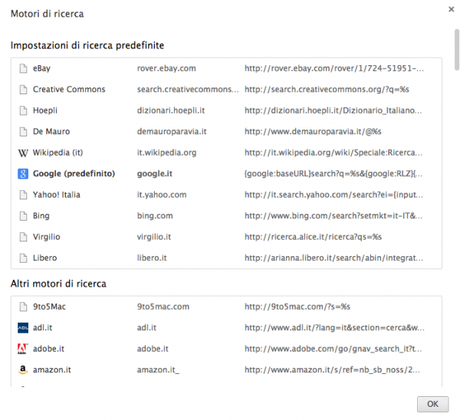Click the vertical scrollbar thumb

[457, 50]
